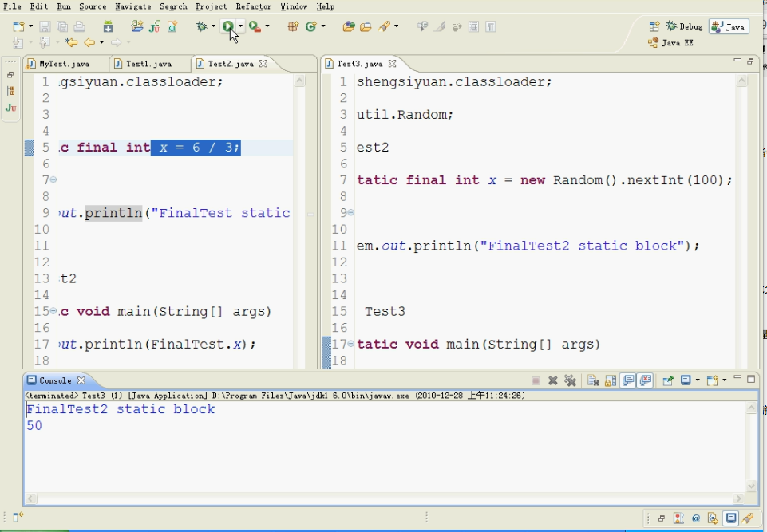This screenshot has height=532, width=767.
Task: Close the Test3.java editor tab
Action: (393, 64)
